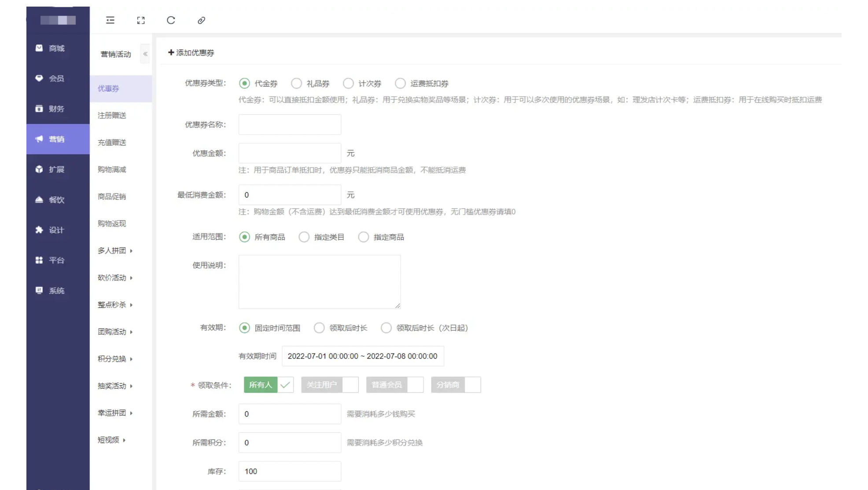Enable the 普通会员 claim condition
Viewport: 868px width, 490px height.
(395, 385)
